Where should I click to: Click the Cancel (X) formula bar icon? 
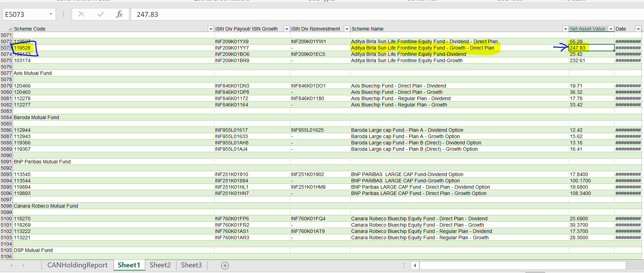pos(81,14)
